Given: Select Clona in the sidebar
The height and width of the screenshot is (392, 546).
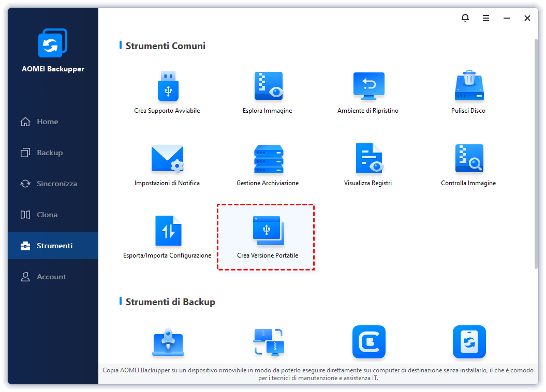Looking at the screenshot, I should click(53, 215).
